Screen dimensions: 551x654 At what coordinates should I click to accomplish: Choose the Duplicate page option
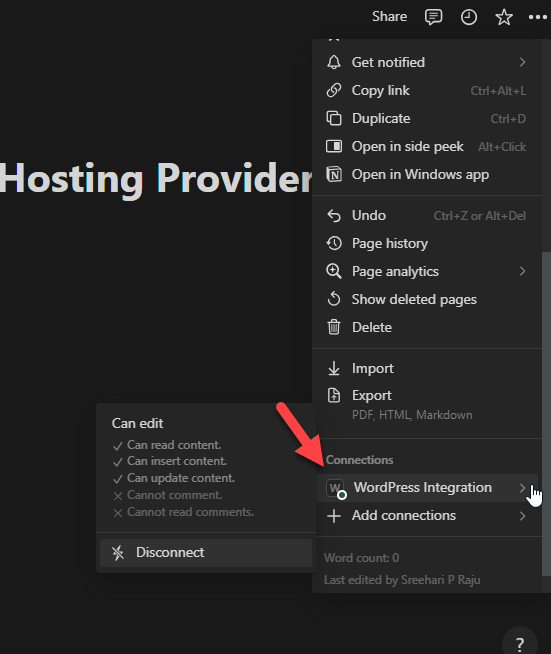(427, 118)
